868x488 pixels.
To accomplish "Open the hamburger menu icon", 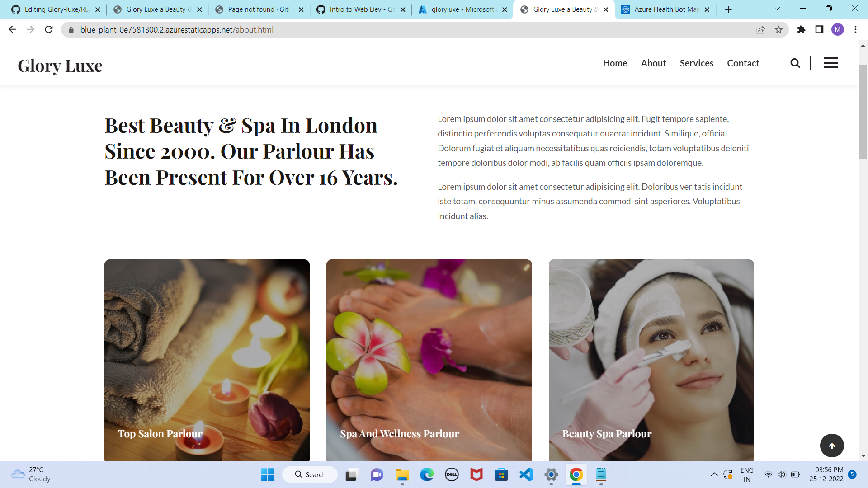I will pos(830,63).
